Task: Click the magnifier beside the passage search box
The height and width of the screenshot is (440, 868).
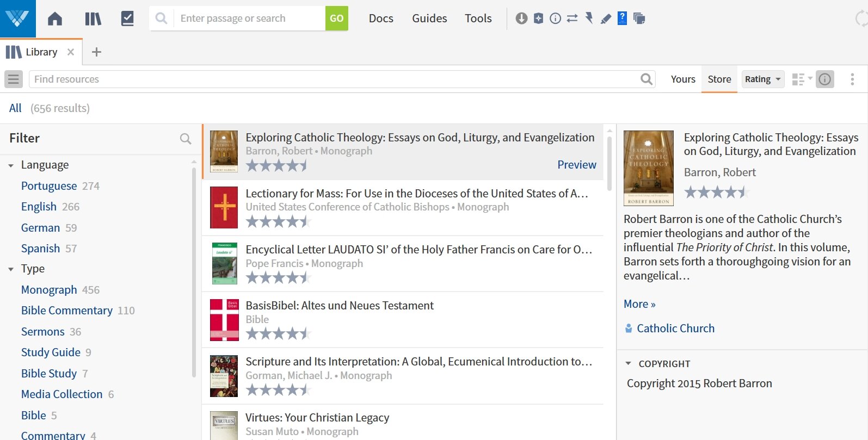Action: click(161, 18)
